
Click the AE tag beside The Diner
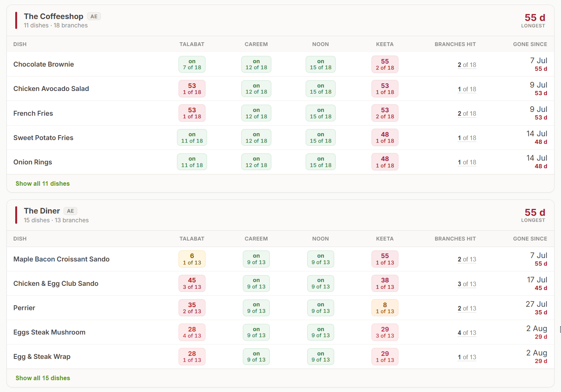click(70, 211)
